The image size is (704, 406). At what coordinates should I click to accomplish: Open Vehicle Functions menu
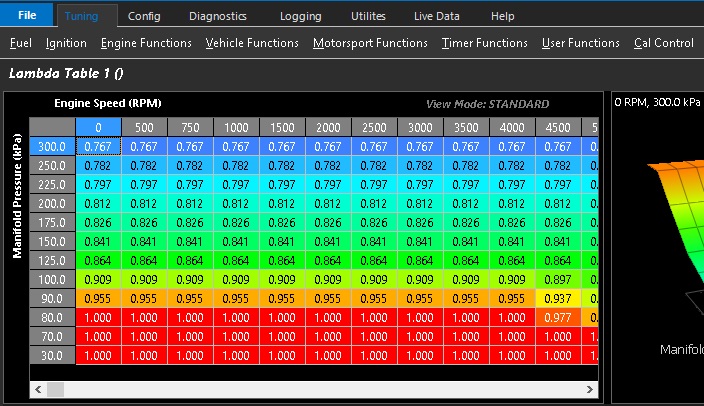pyautogui.click(x=252, y=43)
